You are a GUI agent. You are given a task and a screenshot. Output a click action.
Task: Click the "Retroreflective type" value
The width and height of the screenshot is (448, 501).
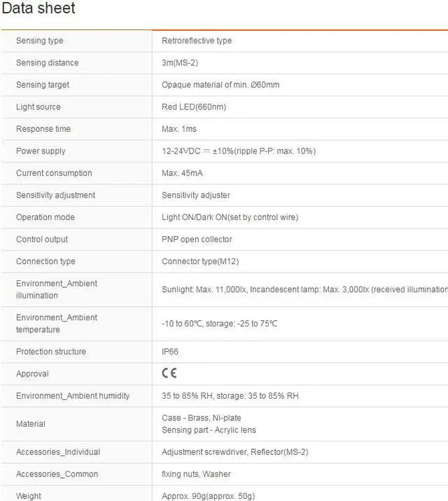pos(197,41)
